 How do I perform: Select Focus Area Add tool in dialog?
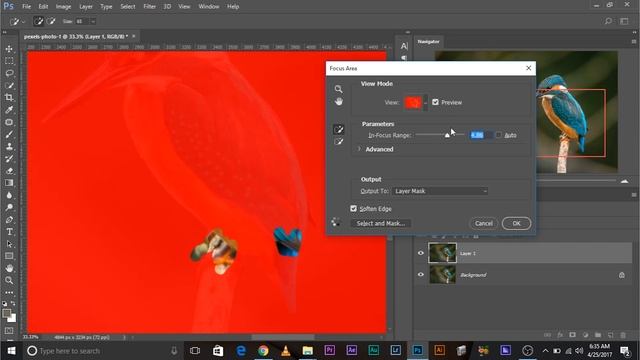point(338,129)
